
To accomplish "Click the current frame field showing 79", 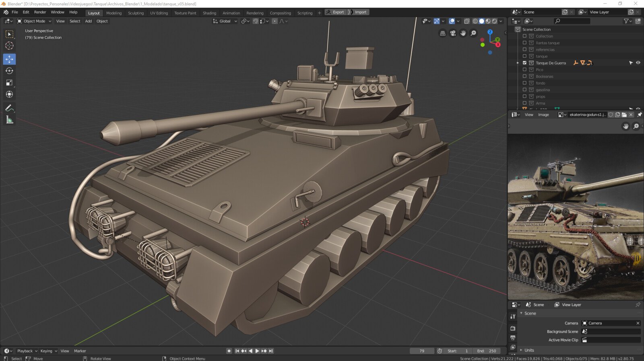I will pyautogui.click(x=421, y=351).
